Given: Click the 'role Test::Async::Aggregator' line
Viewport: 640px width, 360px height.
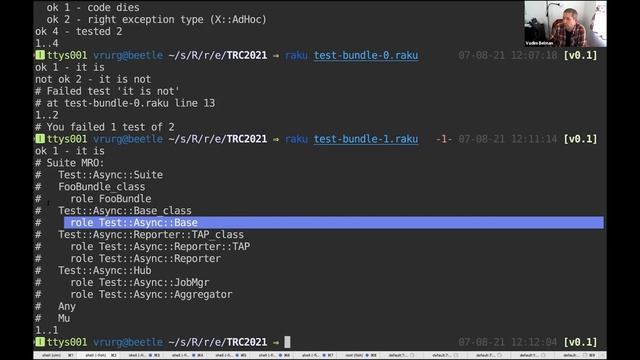Looking at the screenshot, I should tap(151, 294).
